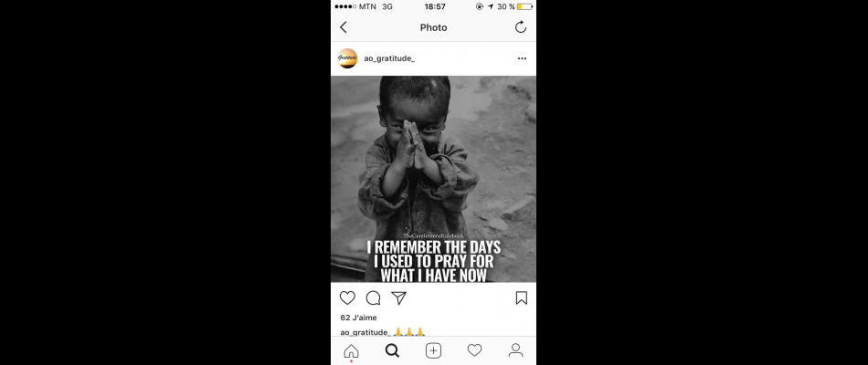Tap the battery indicator in status bar
The image size is (868, 365).
[x=524, y=6]
